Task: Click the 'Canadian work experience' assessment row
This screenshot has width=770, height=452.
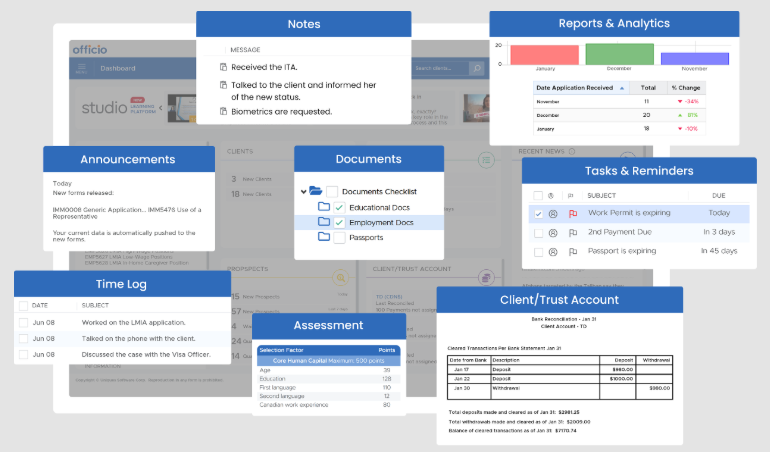Action: pos(329,405)
